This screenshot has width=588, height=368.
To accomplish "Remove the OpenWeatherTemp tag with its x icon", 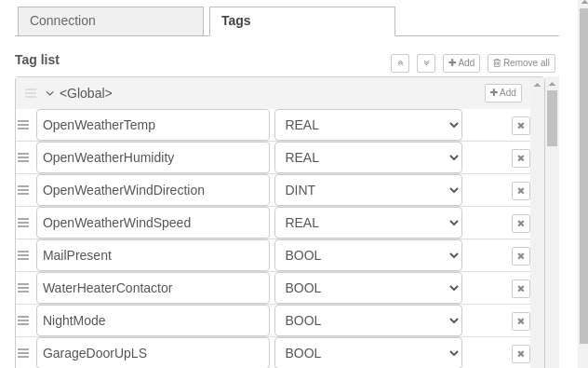I will point(520,126).
